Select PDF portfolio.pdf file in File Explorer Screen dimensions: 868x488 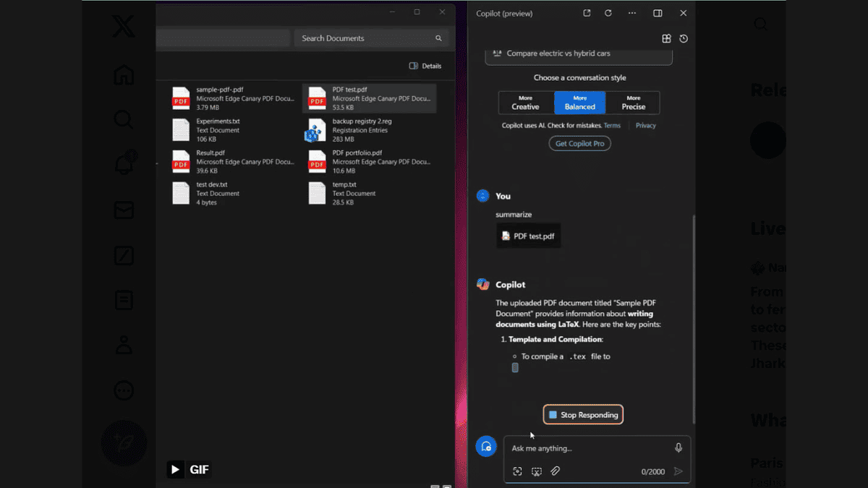click(370, 162)
